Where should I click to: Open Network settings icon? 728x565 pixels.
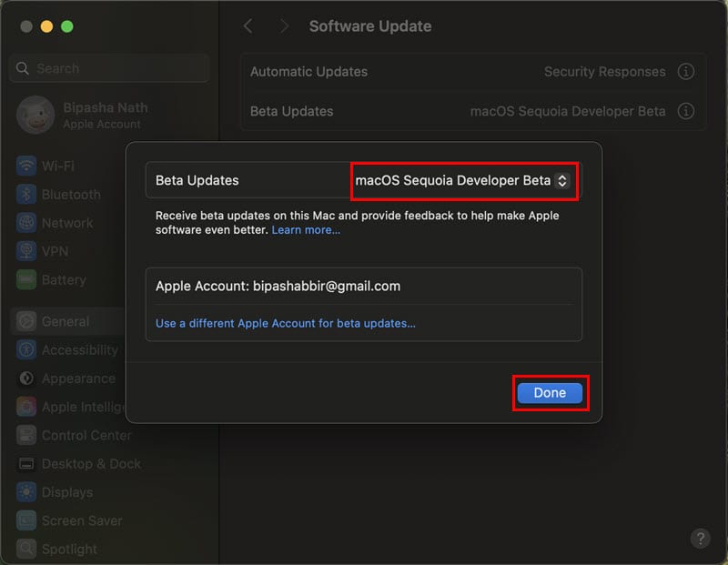pos(26,223)
